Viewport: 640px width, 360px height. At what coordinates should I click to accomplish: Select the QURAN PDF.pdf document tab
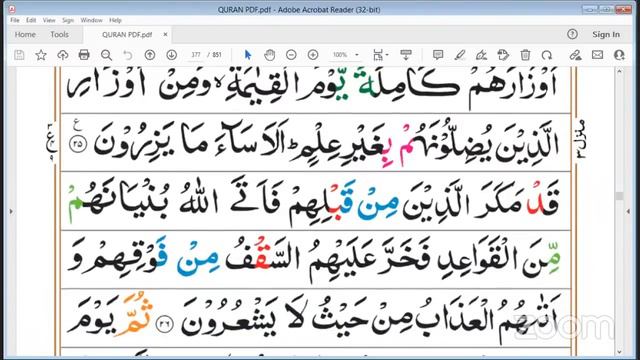click(127, 35)
